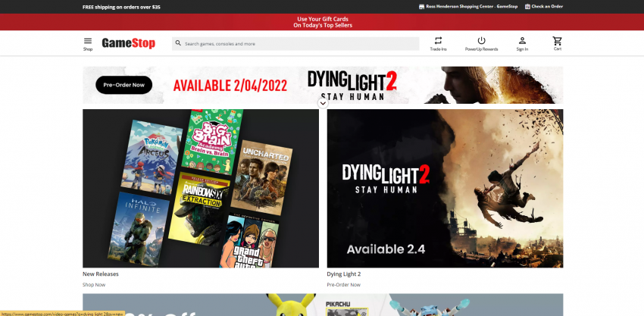Open the Ross Henderson Shopping Center store link
The image size is (644, 316).
(471, 7)
